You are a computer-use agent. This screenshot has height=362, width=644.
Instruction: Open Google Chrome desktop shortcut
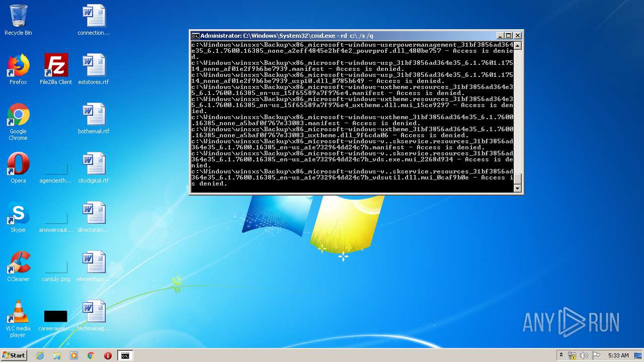(18, 122)
